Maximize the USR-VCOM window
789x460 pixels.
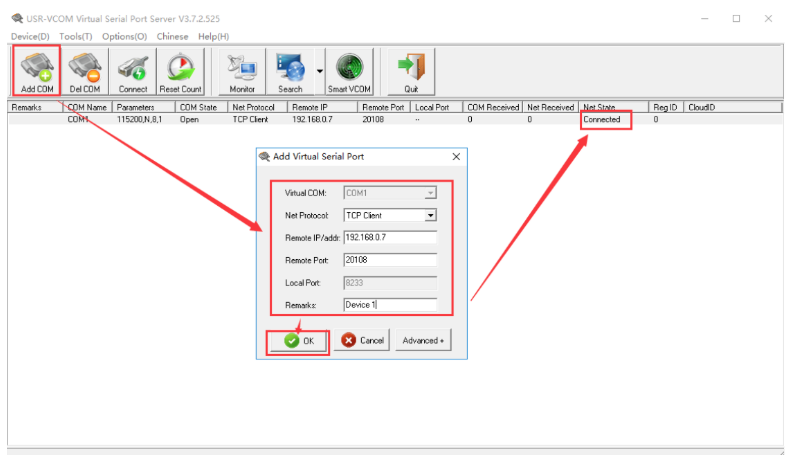(x=736, y=19)
